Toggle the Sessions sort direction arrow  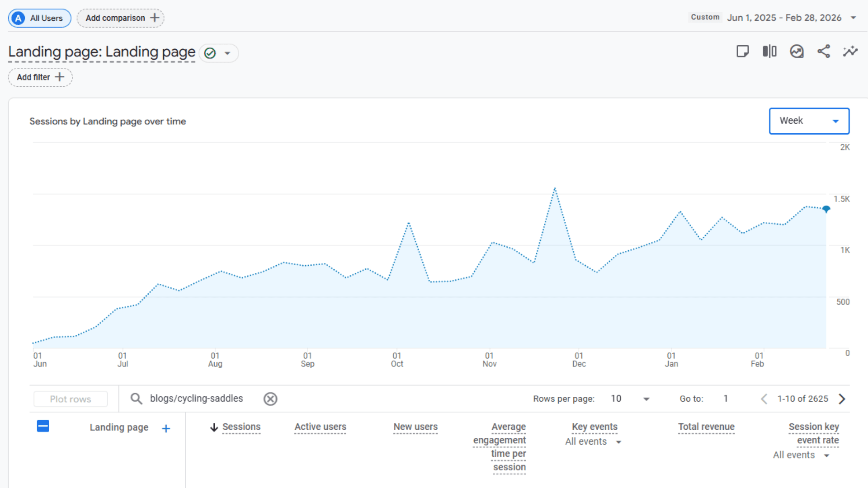[214, 427]
